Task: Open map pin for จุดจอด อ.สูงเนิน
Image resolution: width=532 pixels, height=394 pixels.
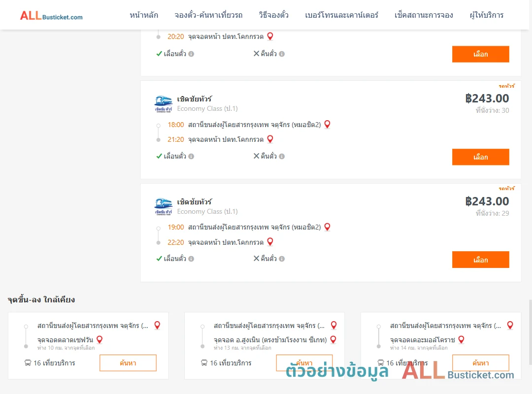Action: tap(333, 339)
